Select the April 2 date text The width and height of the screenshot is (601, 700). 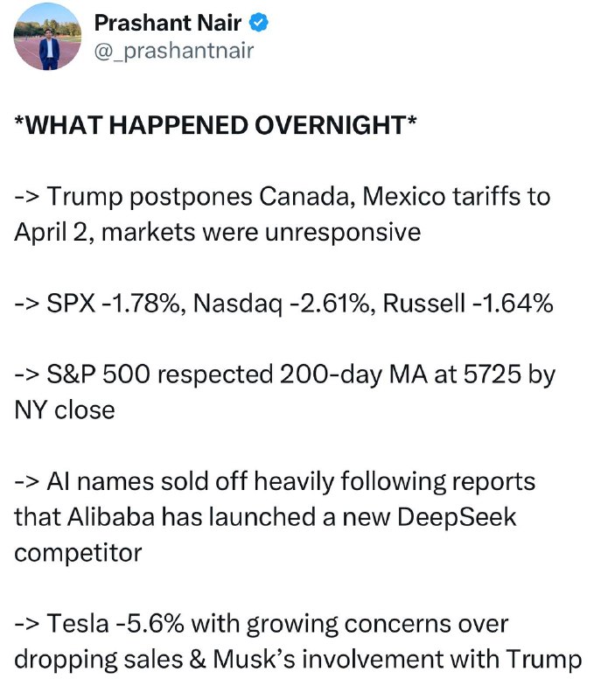53,233
